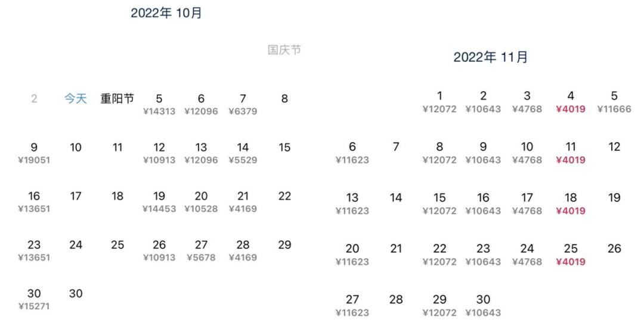
Task: Select October 27 priced ¥5678
Action: click(x=201, y=250)
